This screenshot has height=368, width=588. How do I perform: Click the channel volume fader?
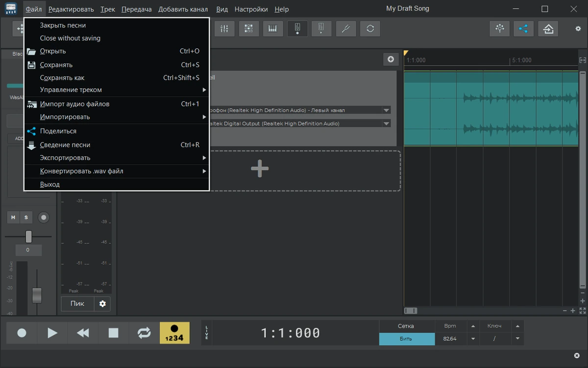coord(37,295)
